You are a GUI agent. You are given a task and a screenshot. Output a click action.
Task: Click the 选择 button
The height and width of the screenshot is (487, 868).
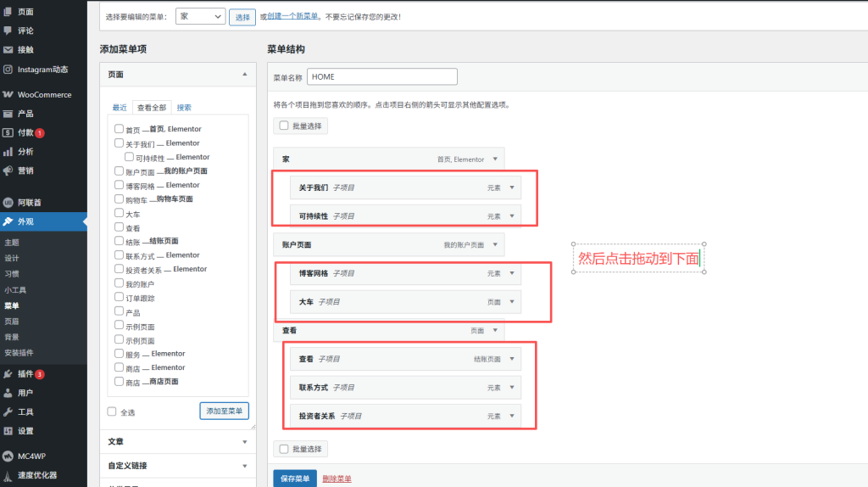tap(242, 17)
